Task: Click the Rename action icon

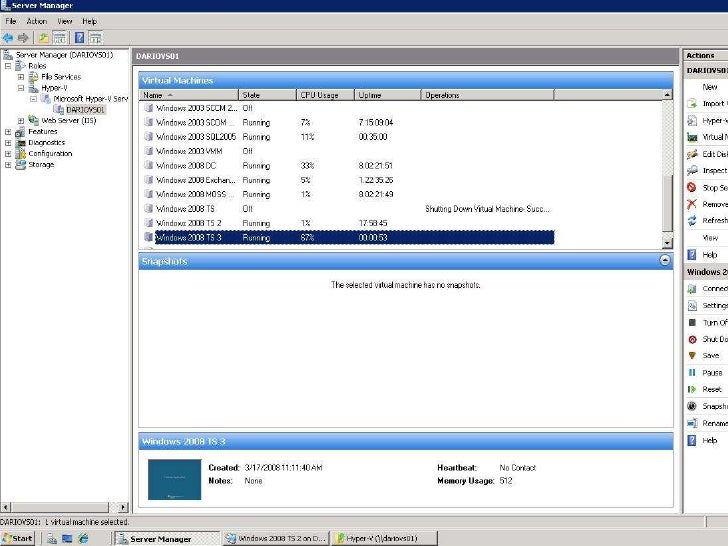Action: point(692,423)
